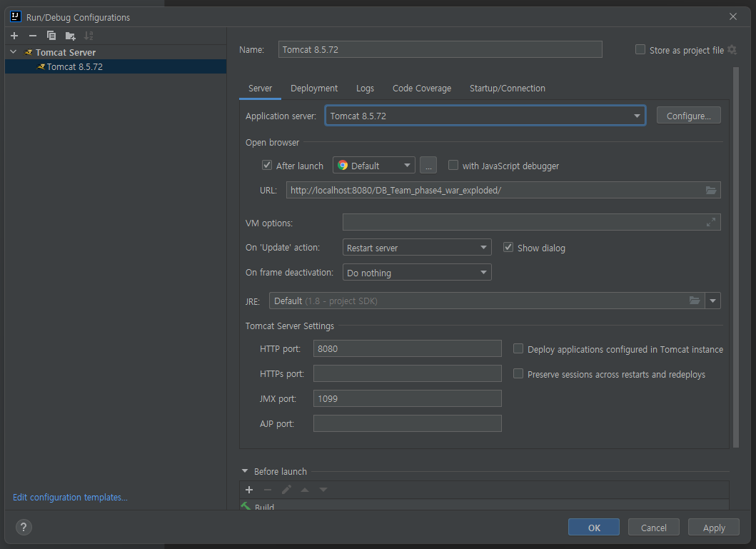Remove the selected run configuration
Viewport: 756px width, 549px height.
[33, 36]
